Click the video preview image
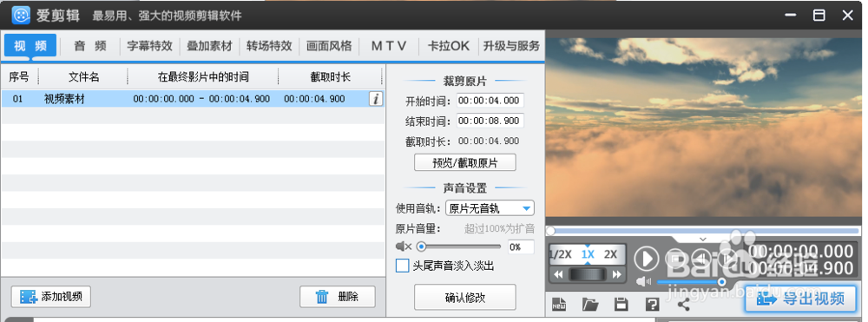 [x=703, y=128]
